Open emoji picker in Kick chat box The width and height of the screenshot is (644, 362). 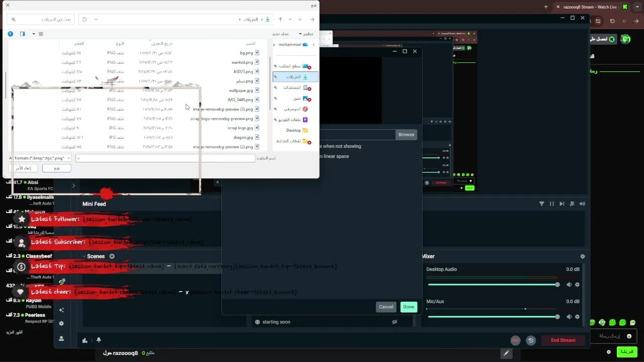(x=629, y=336)
